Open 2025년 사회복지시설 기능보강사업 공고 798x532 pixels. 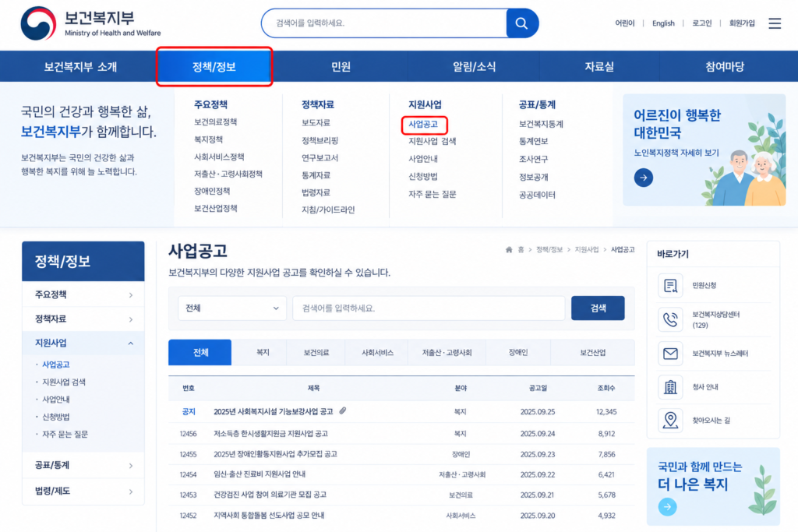(x=274, y=411)
